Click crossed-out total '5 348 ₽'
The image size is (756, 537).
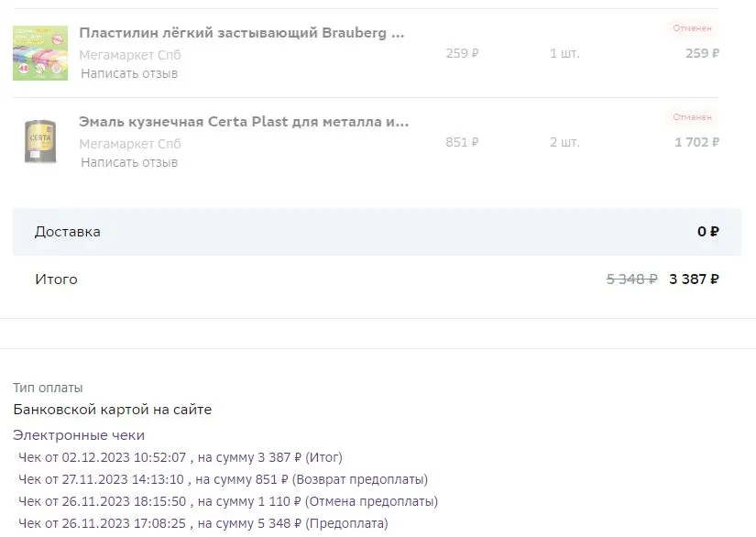click(631, 279)
